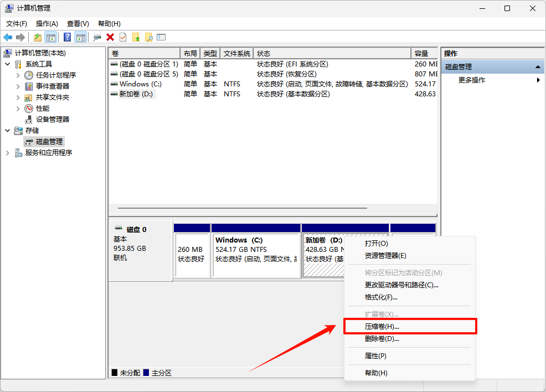
Task: Collapse the 系统工具 tree node
Action: [7, 64]
